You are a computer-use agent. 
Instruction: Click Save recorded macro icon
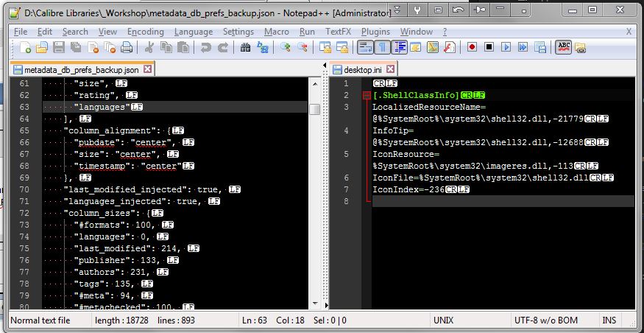tap(539, 48)
